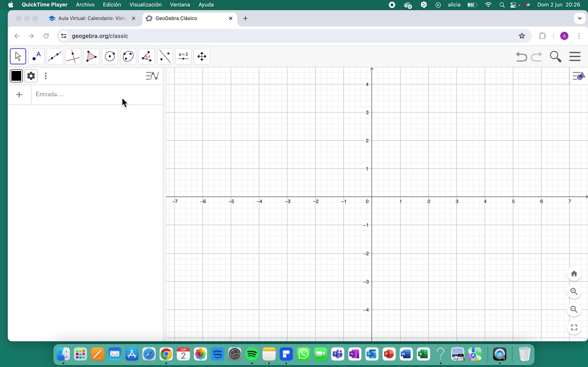Viewport: 588px width, 367px height.
Task: Select the Line through two points tool
Action: pos(55,56)
